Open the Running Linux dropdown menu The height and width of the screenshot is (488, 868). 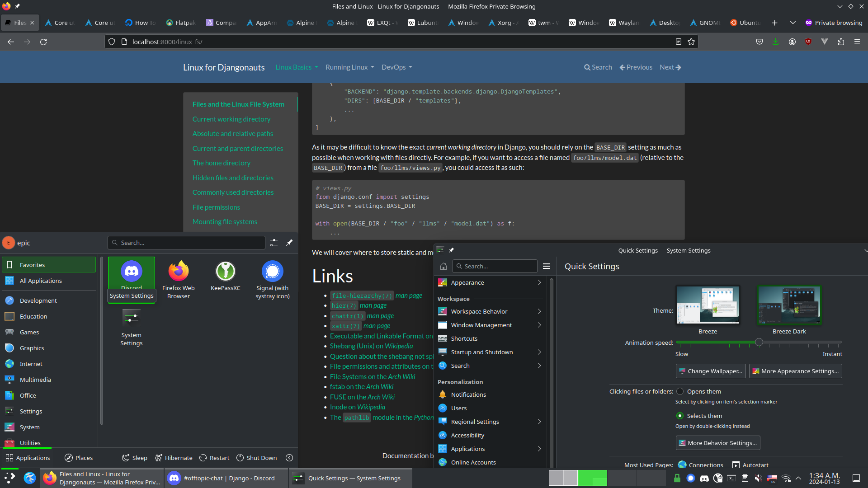click(349, 67)
